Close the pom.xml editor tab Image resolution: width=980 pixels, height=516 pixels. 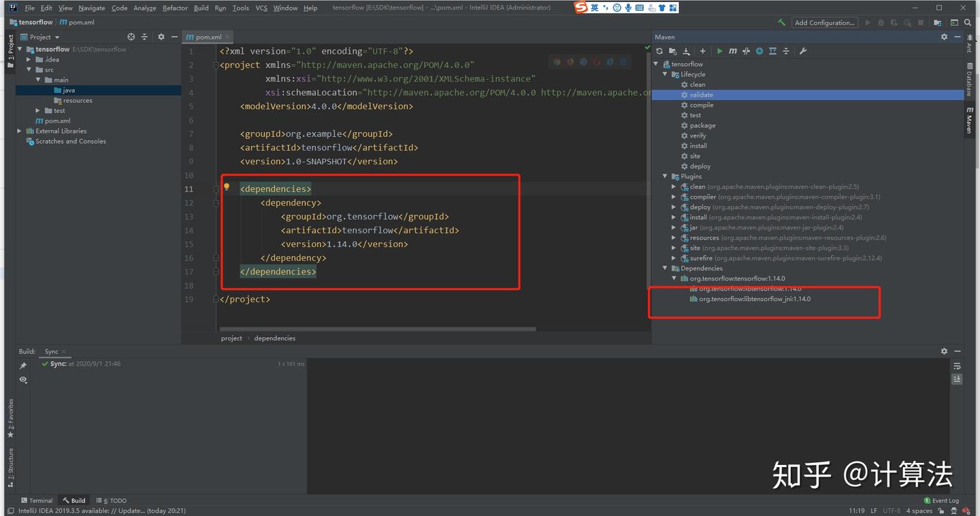click(x=227, y=37)
